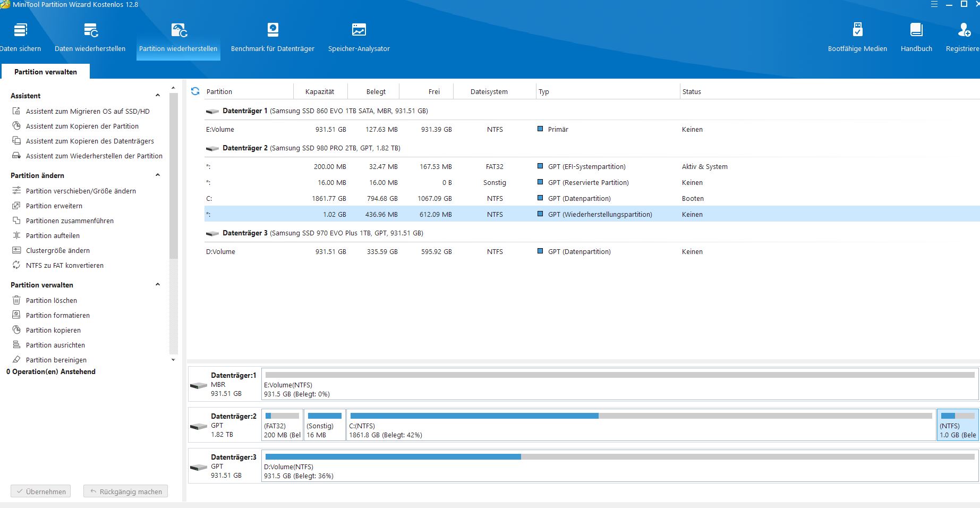980x508 pixels.
Task: Click the Partition aufteilen icon
Action: (x=16, y=235)
